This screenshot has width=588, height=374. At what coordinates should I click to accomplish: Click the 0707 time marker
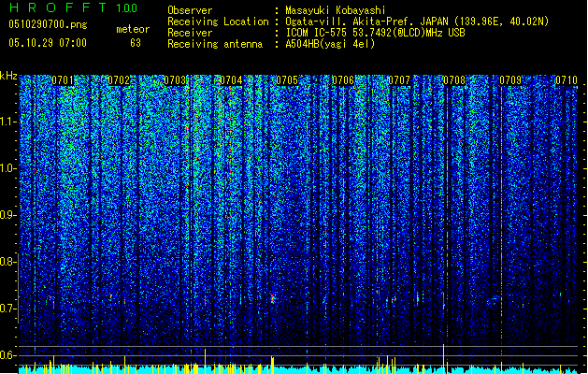click(399, 80)
